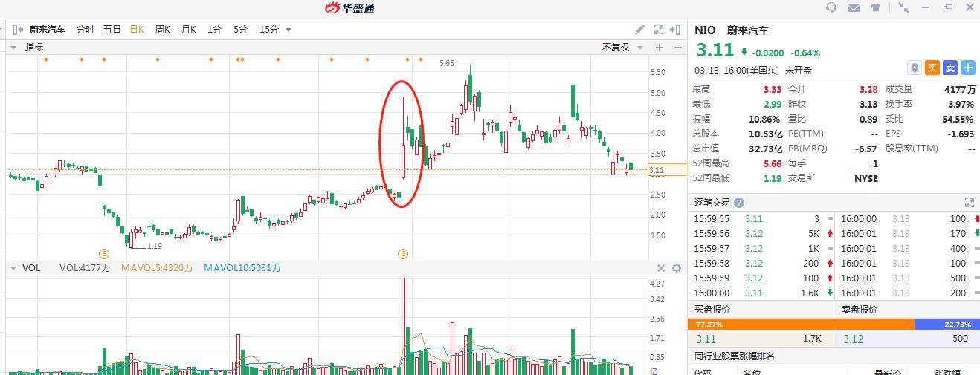Click the orange 买 buy button
Image resolution: width=980 pixels, height=375 pixels.
pos(932,68)
